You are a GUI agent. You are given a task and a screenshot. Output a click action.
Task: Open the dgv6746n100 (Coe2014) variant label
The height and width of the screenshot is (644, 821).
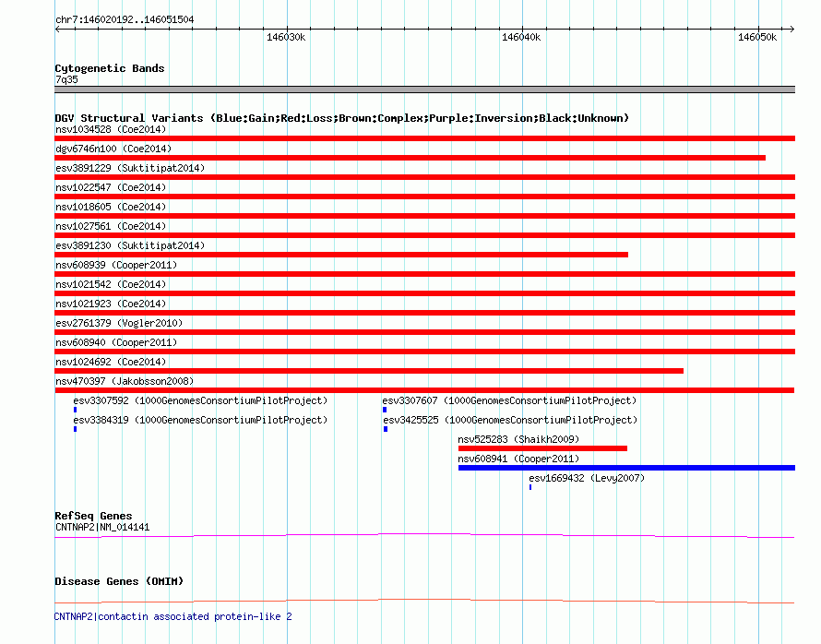tap(113, 149)
